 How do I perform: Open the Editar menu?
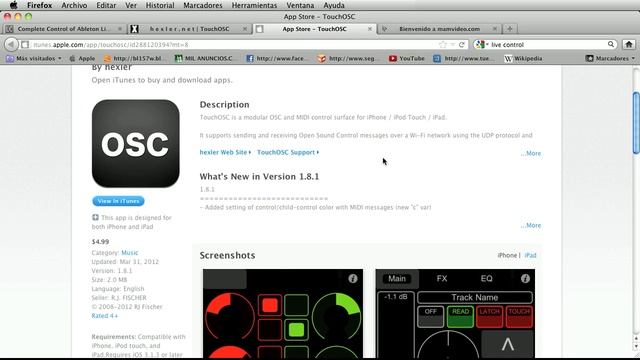pyautogui.click(x=106, y=5)
